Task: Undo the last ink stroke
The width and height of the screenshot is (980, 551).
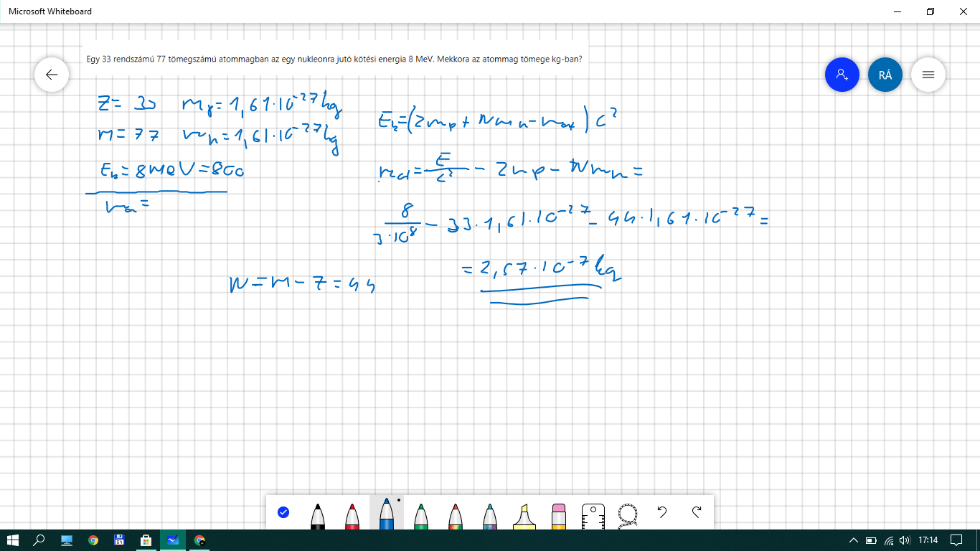Action: point(662,512)
